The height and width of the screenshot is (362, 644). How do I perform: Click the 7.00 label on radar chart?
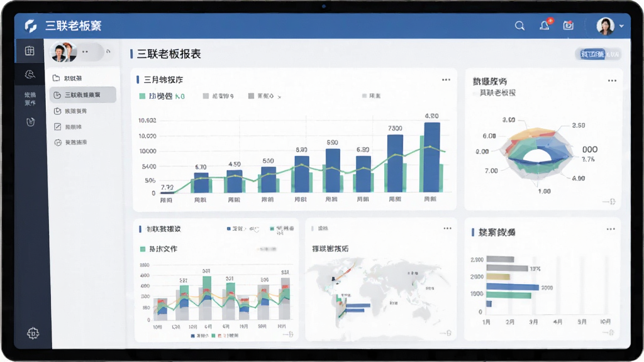pos(491,171)
